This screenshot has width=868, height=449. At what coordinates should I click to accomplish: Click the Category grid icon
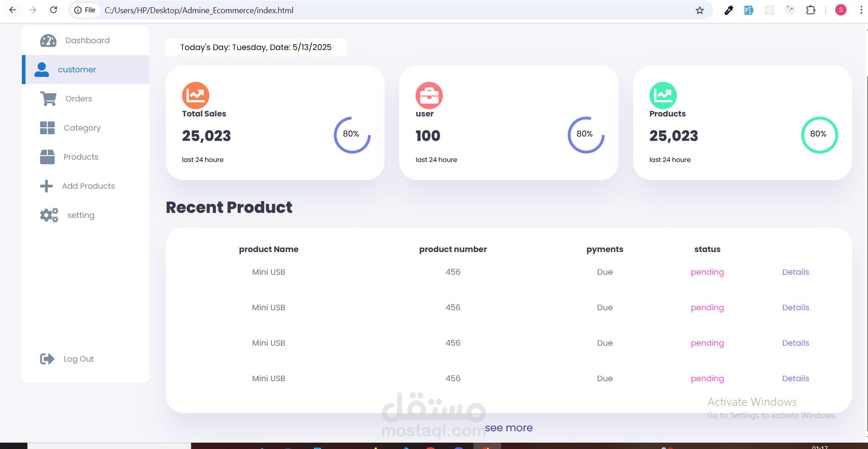pos(47,128)
